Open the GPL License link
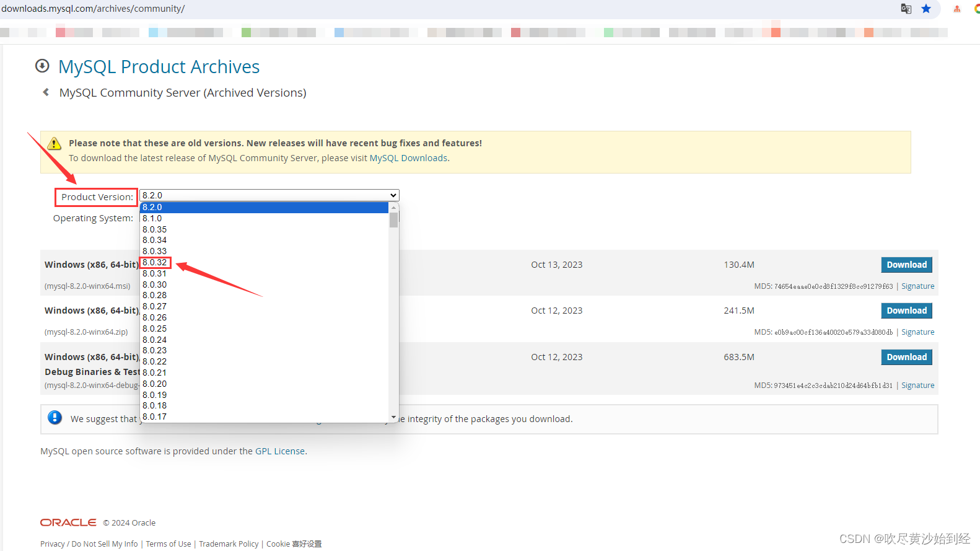The image size is (980, 551). (280, 451)
